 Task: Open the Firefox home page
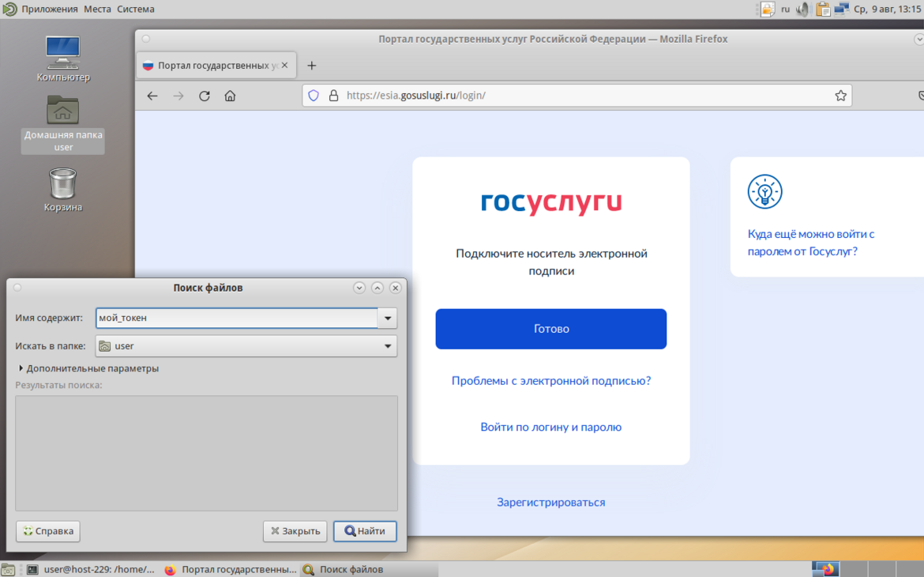pos(230,96)
